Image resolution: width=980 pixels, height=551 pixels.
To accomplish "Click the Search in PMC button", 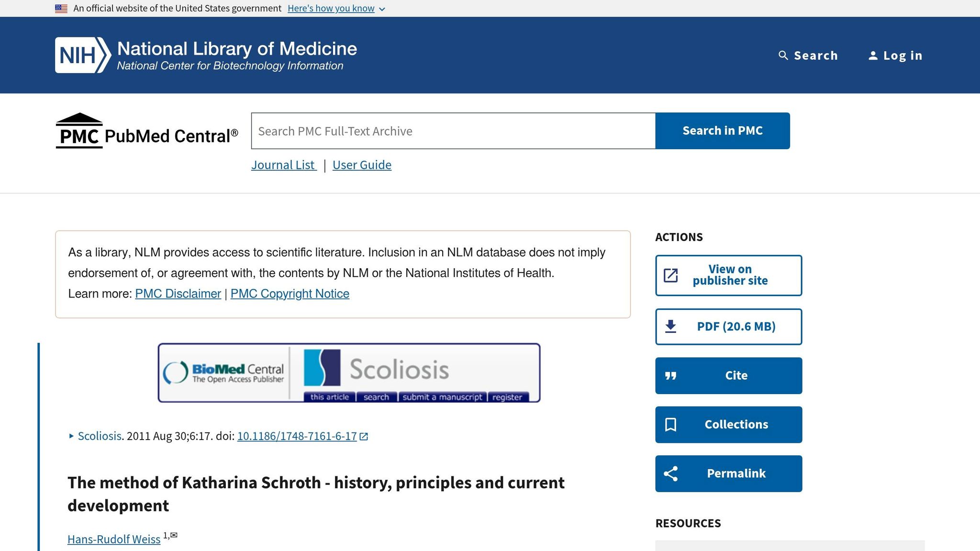I will 723,131.
